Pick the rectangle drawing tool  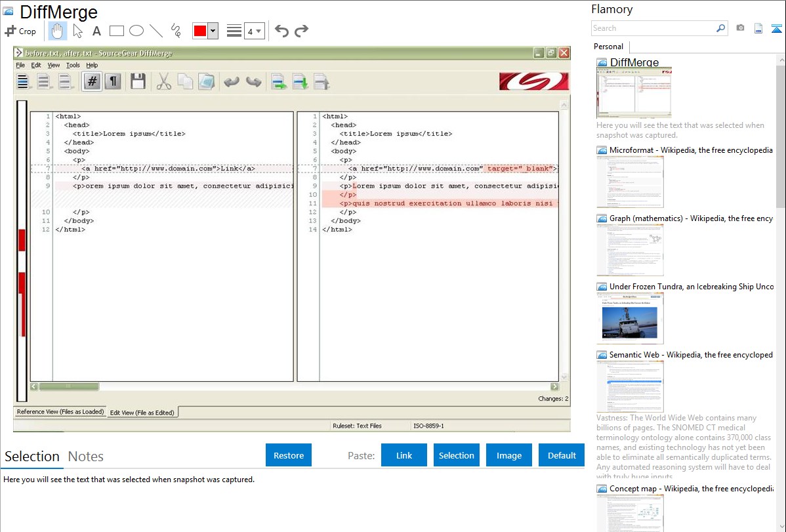point(116,31)
